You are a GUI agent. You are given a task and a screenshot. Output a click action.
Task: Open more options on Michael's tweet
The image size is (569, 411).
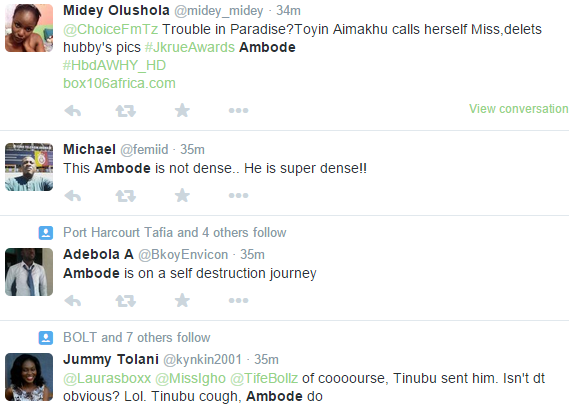point(238,196)
